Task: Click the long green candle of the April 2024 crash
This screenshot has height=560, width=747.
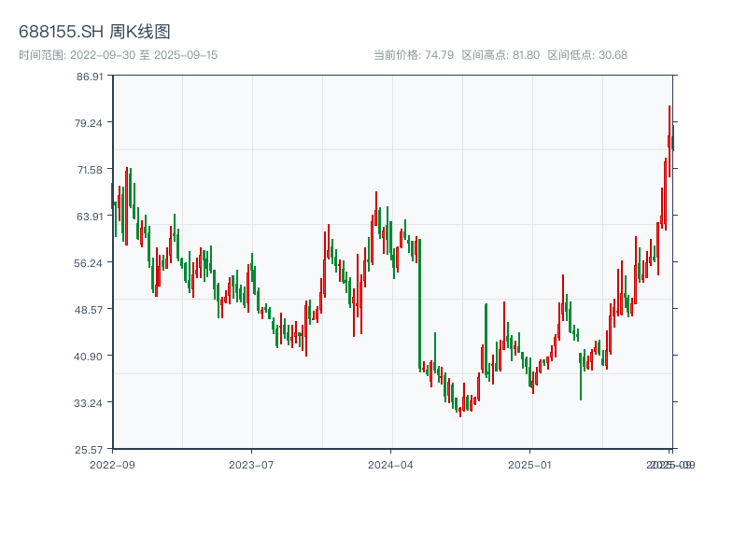Action: pyautogui.click(x=419, y=305)
